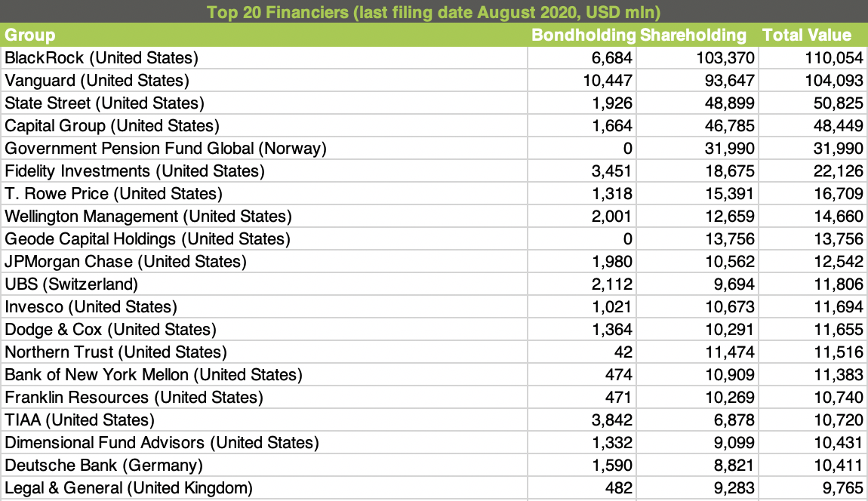Select Deutsche Bank's total value 10,411

click(813, 466)
